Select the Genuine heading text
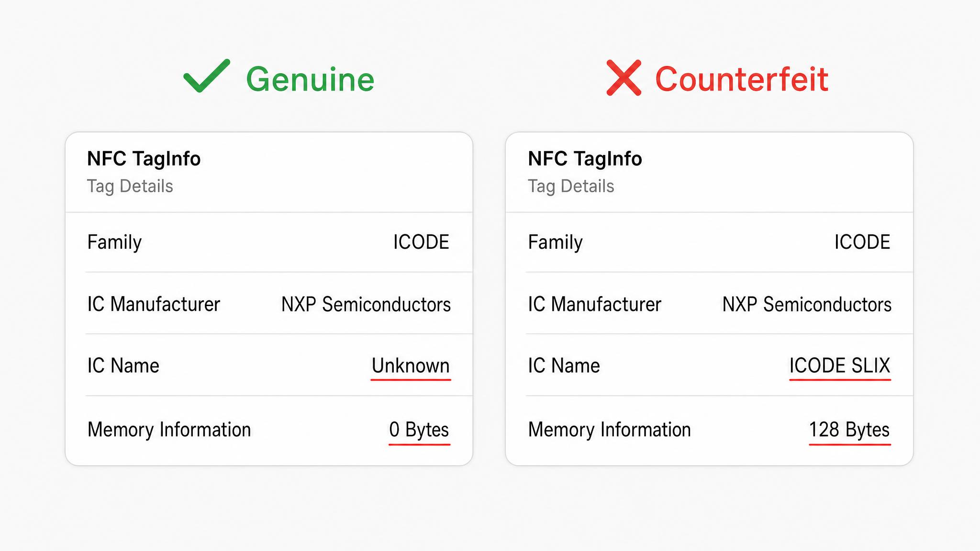Screen dimensions: 980x551 [x=310, y=79]
